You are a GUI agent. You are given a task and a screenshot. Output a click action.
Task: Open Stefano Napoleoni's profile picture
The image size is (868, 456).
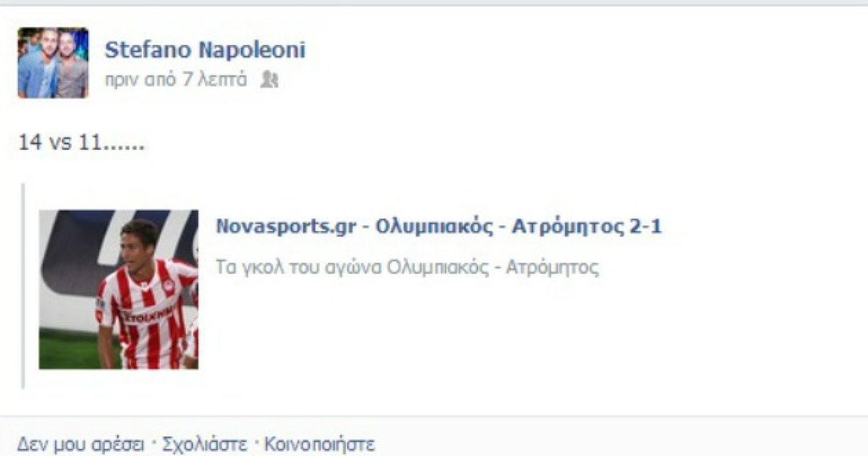click(x=53, y=63)
